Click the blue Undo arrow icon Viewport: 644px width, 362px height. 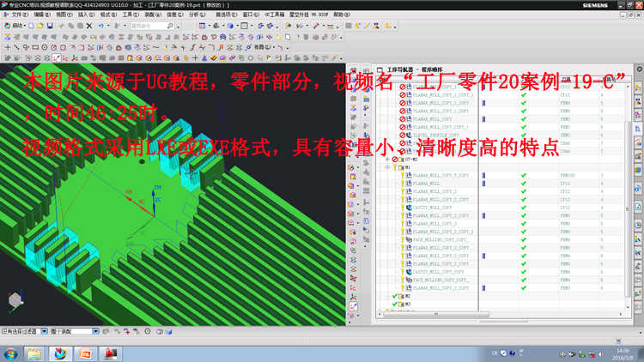(x=100, y=26)
